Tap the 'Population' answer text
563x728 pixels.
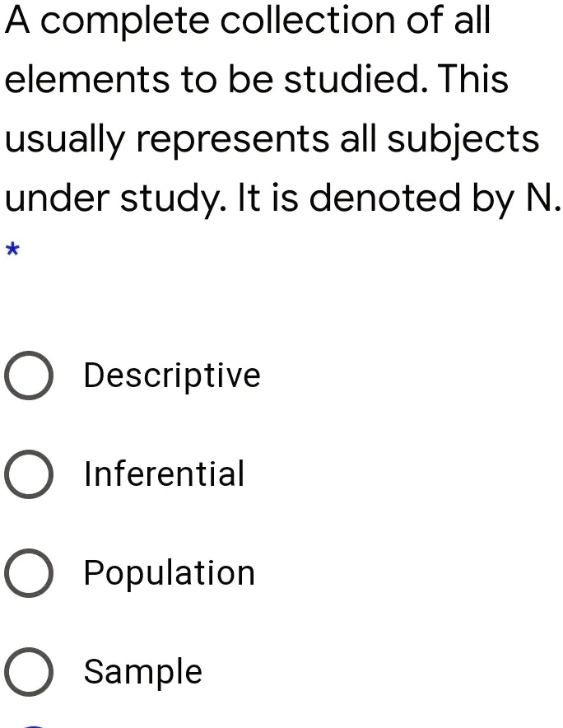click(170, 573)
